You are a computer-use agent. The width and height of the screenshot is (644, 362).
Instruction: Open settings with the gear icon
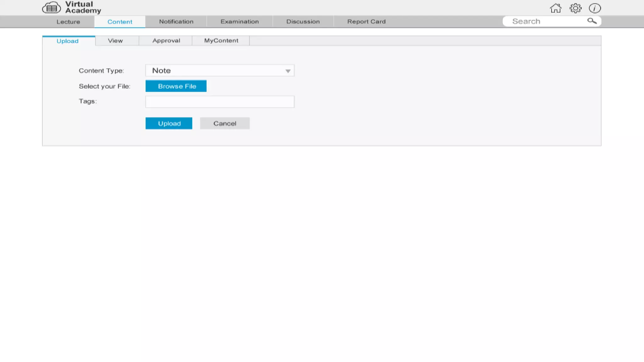(x=575, y=8)
